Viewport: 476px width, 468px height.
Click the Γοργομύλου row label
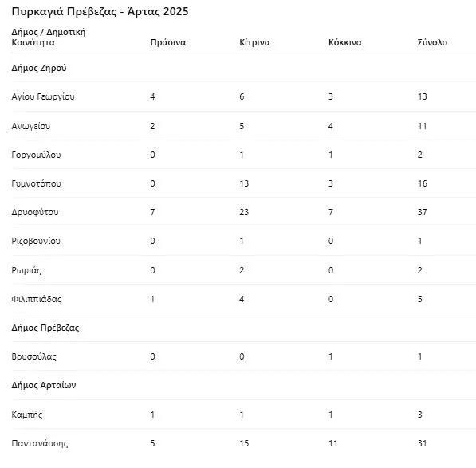pos(36,155)
